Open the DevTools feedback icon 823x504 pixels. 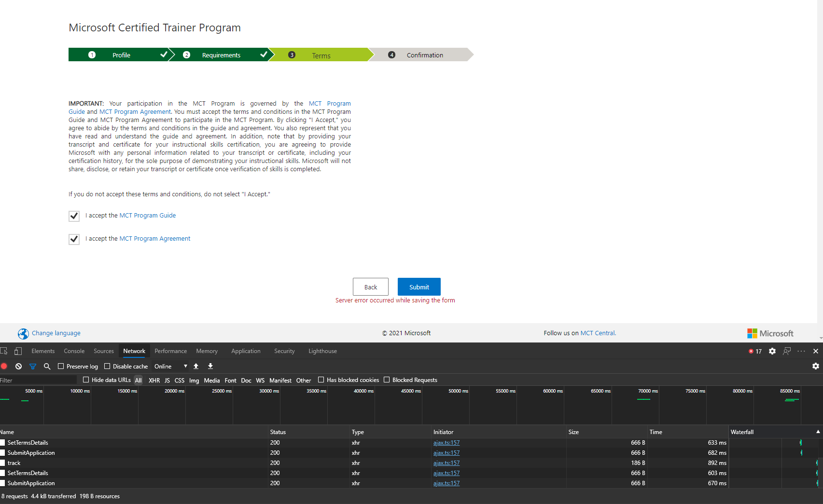[x=787, y=351]
